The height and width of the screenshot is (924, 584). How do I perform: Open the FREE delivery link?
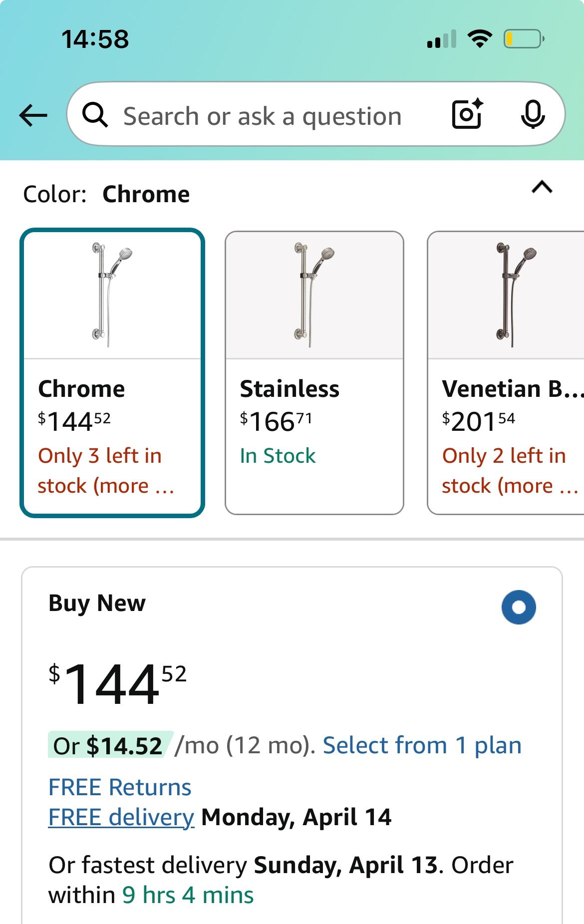(121, 817)
